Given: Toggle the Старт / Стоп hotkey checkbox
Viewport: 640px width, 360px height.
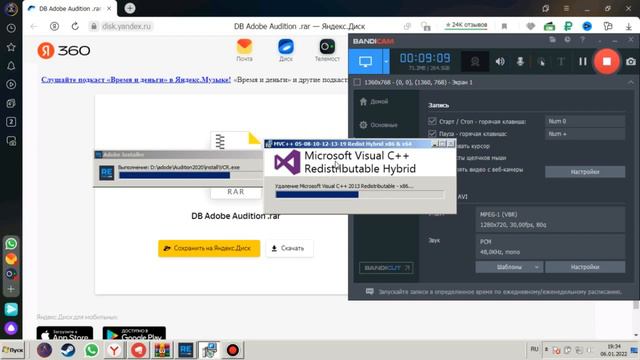Looking at the screenshot, I should [432, 121].
